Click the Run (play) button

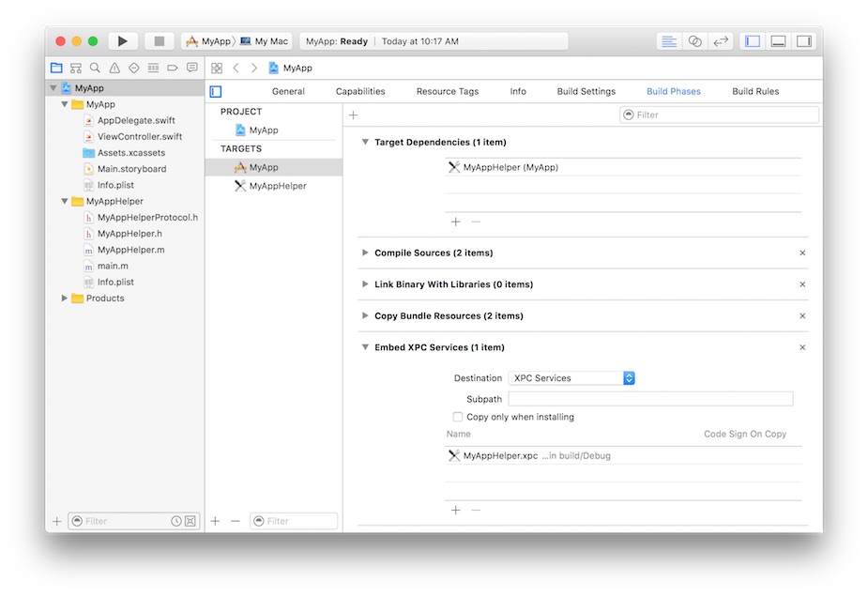(x=122, y=41)
